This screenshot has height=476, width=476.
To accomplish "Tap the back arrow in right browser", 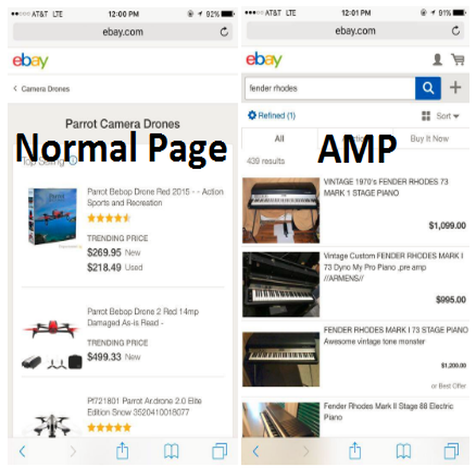I will pos(256,451).
